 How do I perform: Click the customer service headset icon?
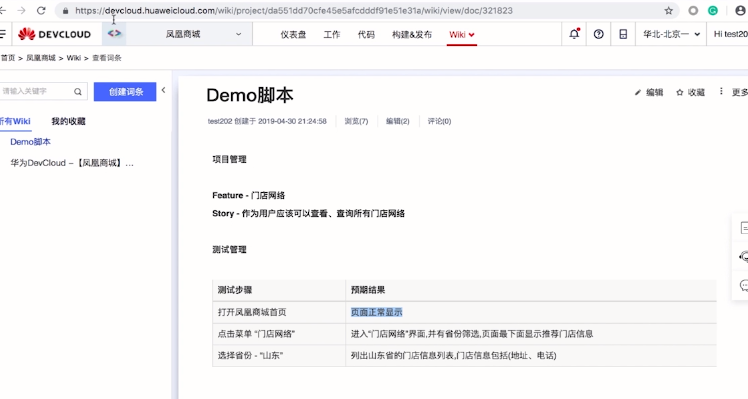point(744,257)
